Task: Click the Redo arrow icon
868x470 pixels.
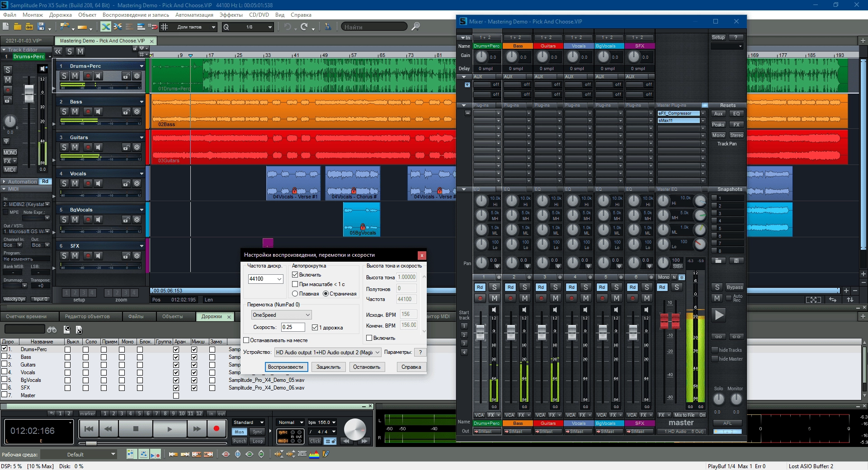Action: [x=304, y=27]
